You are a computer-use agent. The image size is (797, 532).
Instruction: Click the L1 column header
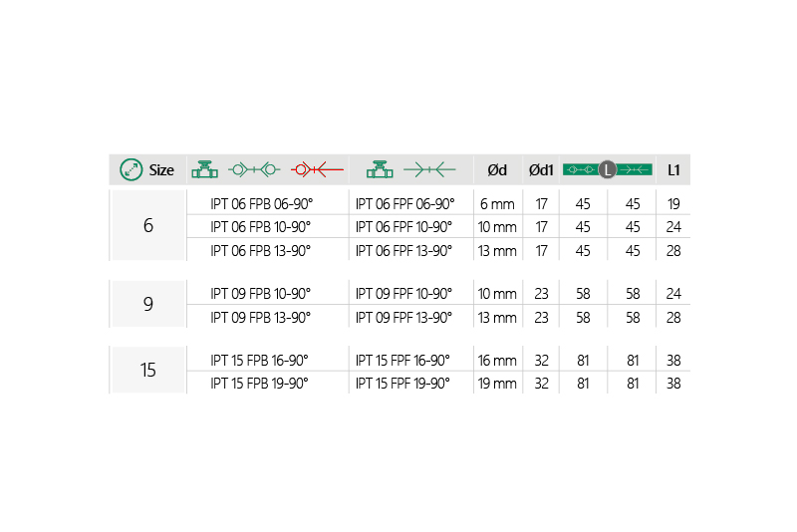coord(673,169)
